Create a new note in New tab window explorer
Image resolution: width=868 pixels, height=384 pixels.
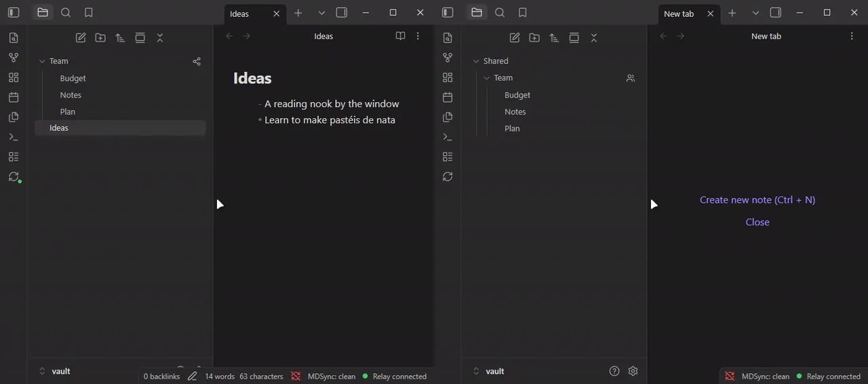(x=515, y=38)
